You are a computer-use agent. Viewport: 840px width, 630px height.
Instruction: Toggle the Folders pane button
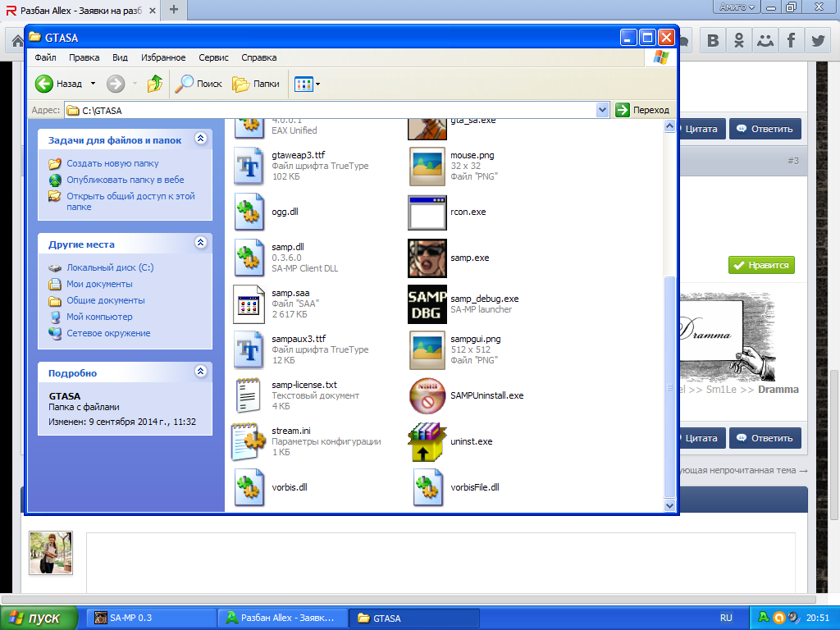coord(256,84)
